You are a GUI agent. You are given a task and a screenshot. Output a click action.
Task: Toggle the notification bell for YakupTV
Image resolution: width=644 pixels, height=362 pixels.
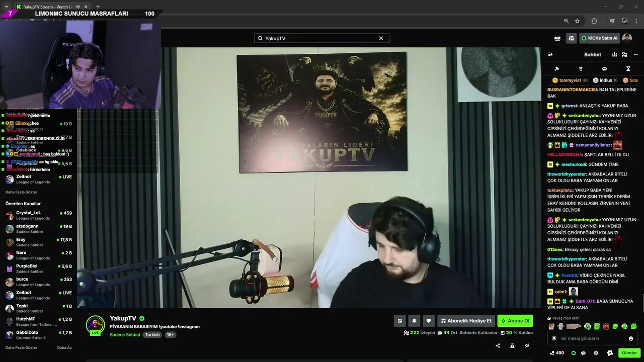[414, 321]
